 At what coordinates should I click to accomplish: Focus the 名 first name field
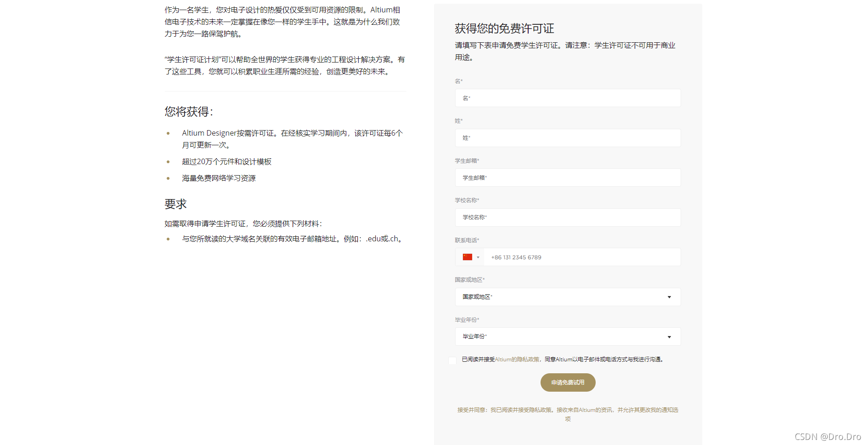tap(568, 98)
